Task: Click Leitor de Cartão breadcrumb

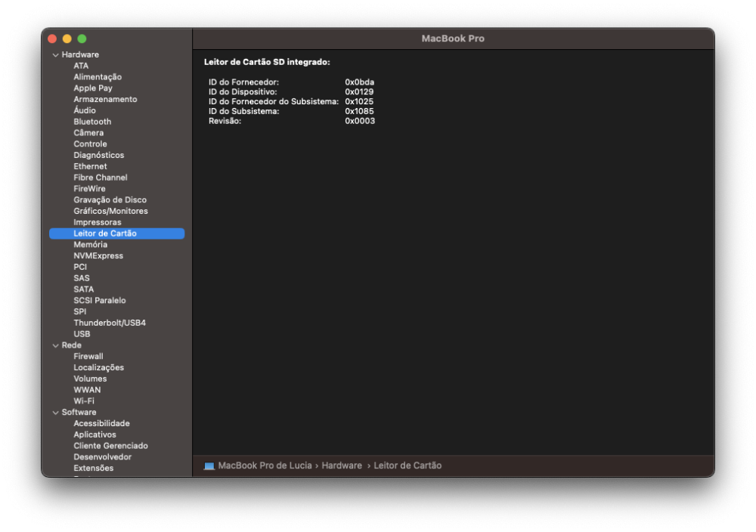Action: click(407, 466)
